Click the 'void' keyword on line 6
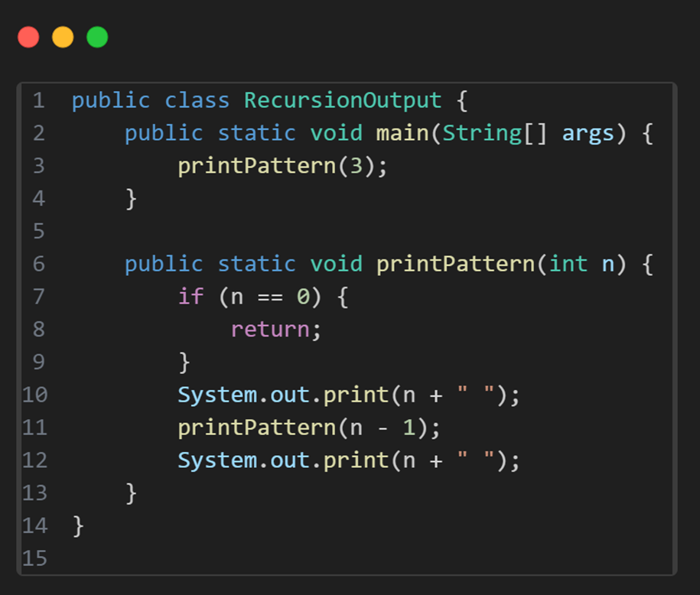The width and height of the screenshot is (700, 595). click(336, 264)
